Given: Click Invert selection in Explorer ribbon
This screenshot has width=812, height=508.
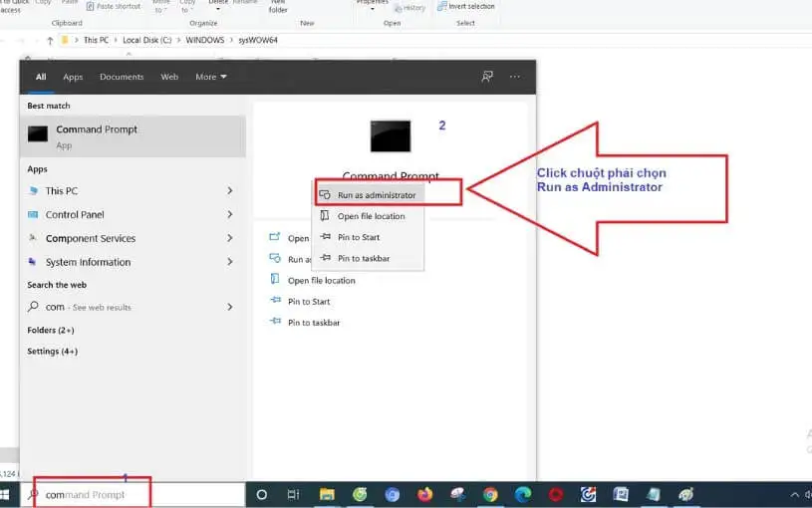Looking at the screenshot, I should (466, 6).
